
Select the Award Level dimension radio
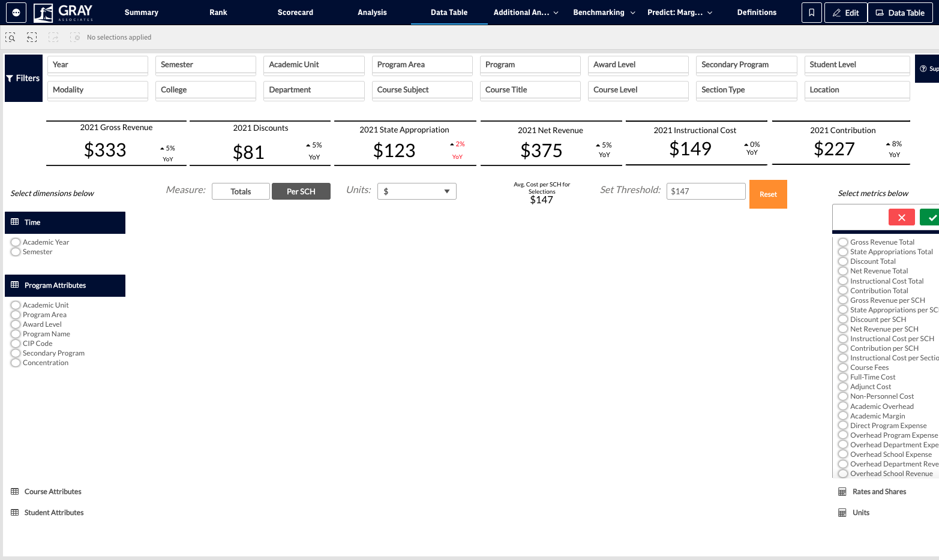point(16,324)
